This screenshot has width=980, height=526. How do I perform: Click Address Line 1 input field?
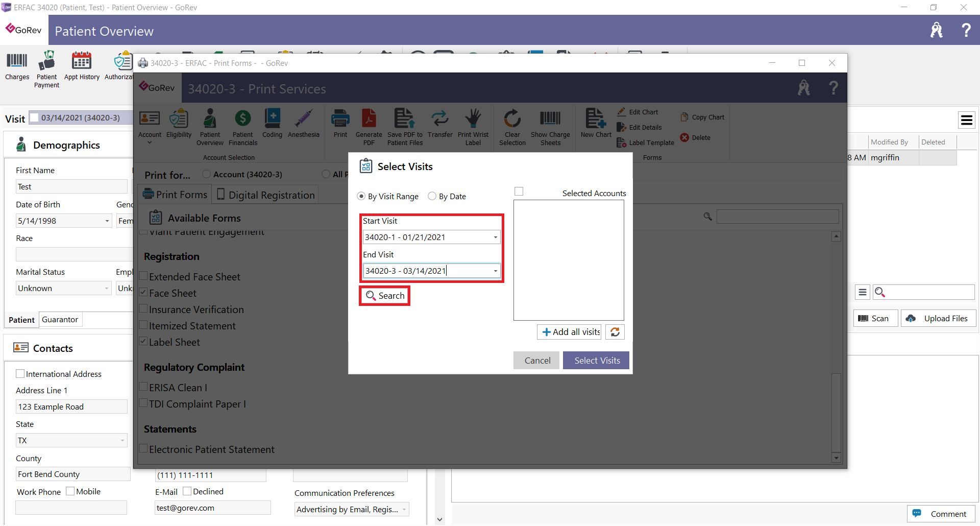71,407
